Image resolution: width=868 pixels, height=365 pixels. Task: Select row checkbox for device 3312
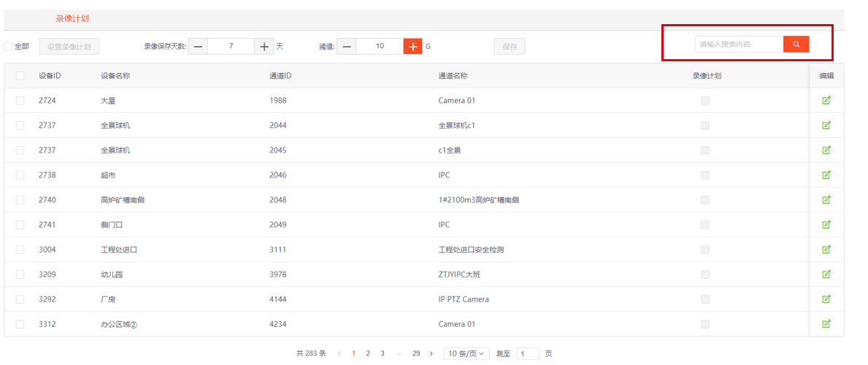click(x=20, y=324)
